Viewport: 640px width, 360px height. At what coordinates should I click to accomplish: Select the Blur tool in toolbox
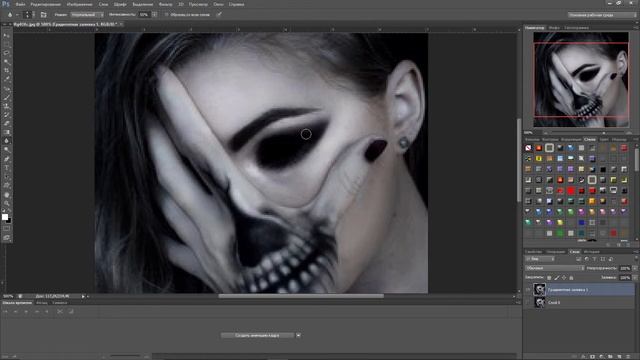(x=7, y=141)
